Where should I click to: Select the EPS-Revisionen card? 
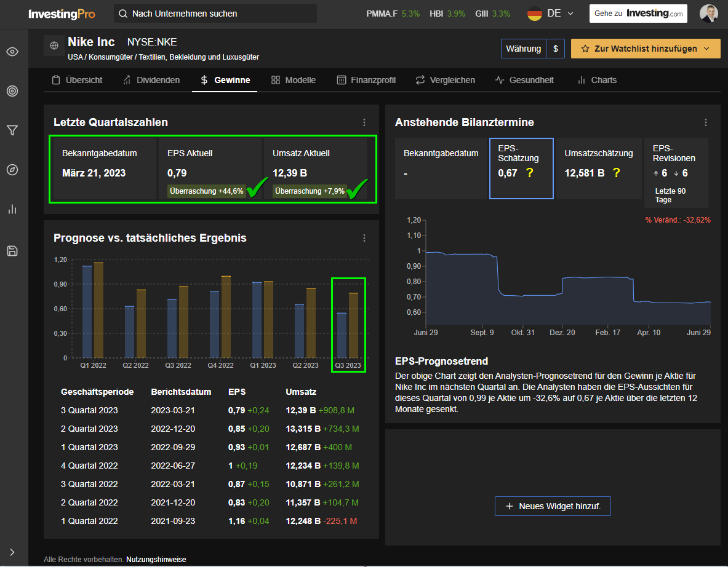(x=676, y=173)
